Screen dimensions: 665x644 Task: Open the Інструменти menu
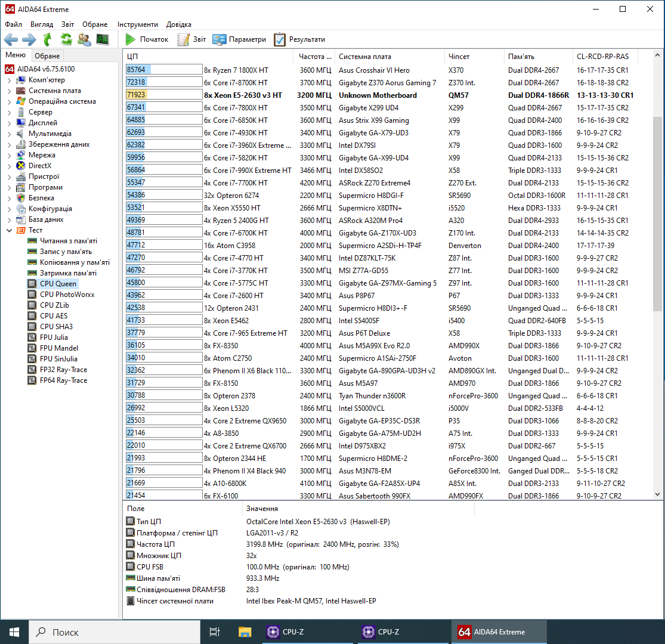(138, 24)
